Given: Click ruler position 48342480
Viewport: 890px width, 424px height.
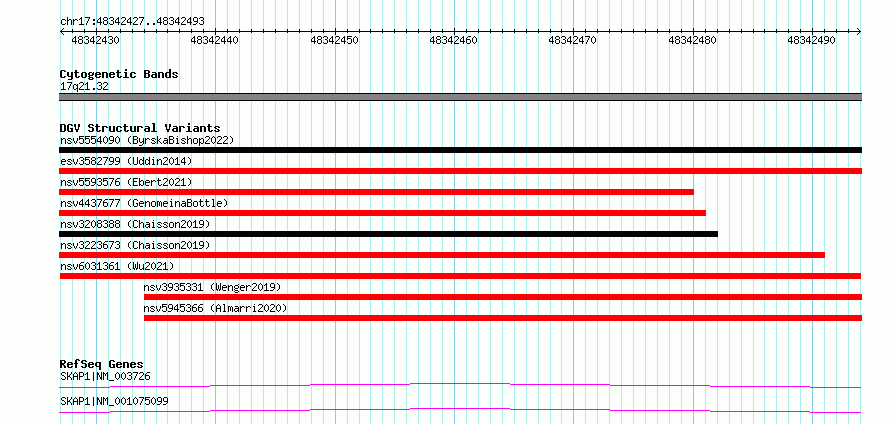Looking at the screenshot, I should click(x=692, y=40).
